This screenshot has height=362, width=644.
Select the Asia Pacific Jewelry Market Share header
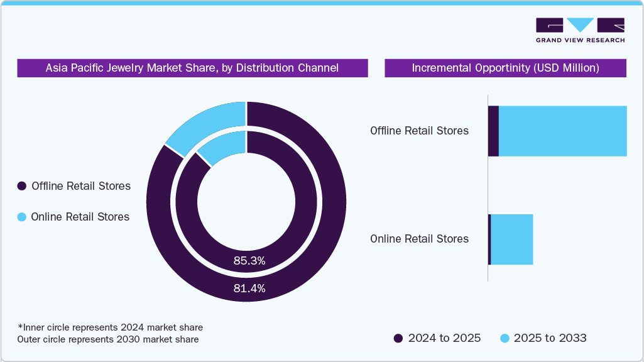pyautogui.click(x=192, y=68)
